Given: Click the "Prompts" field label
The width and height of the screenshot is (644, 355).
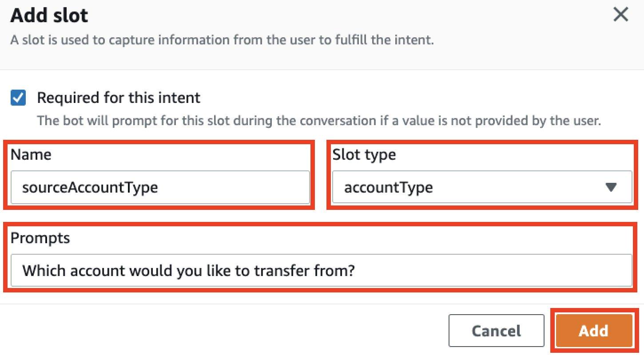Looking at the screenshot, I should pyautogui.click(x=40, y=238).
